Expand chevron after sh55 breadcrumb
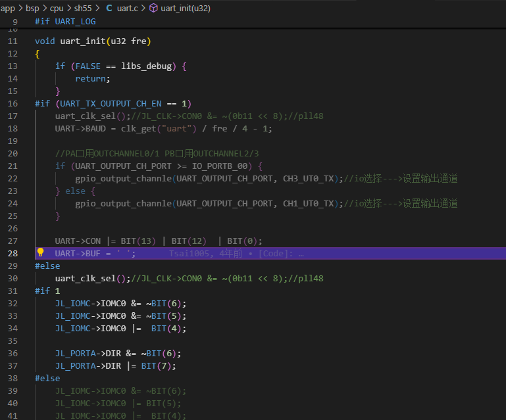Viewport: 506px width, 420px height. click(x=97, y=8)
